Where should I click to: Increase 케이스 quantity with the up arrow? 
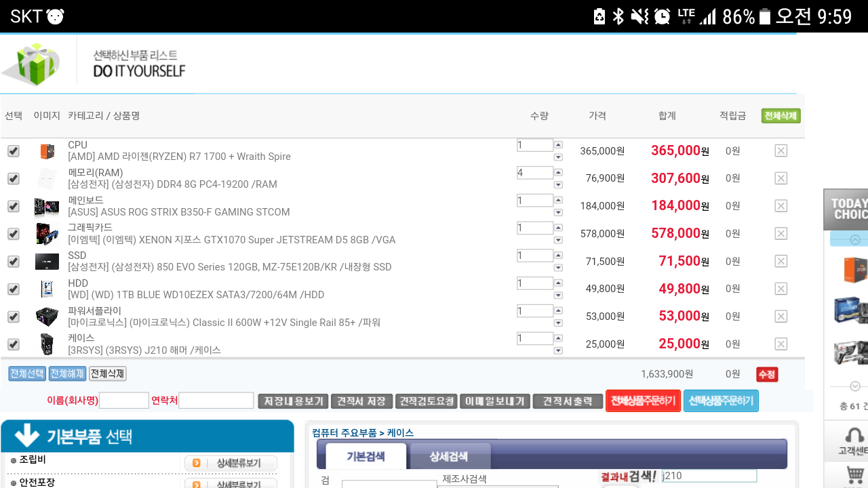[558, 338]
